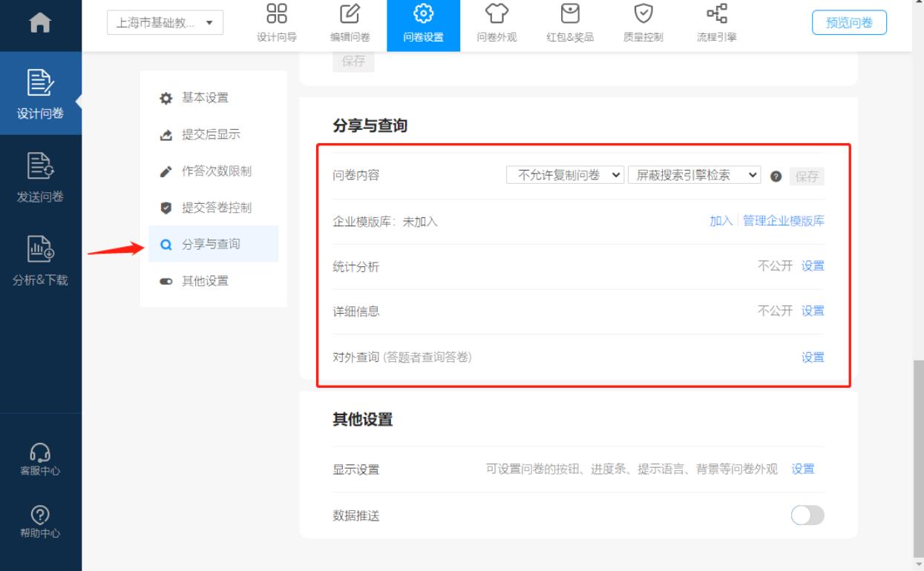Open the 设计向导 design wizard icon
The image size is (924, 571).
point(277,15)
